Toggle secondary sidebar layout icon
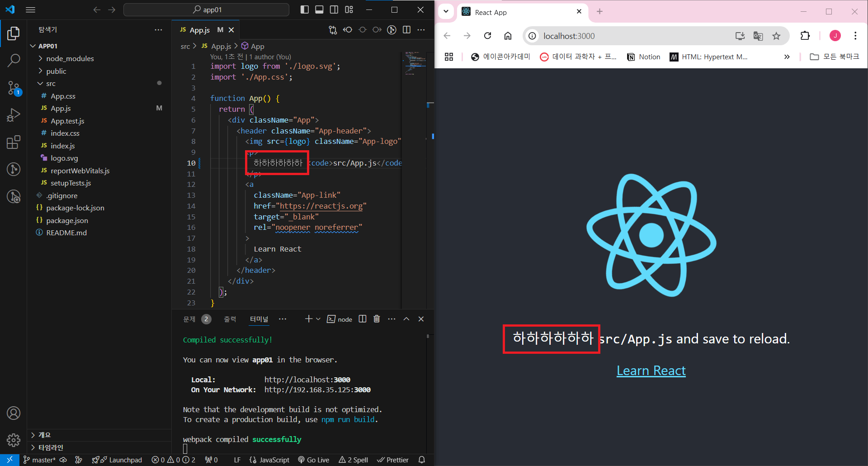The width and height of the screenshot is (868, 466). [x=334, y=10]
